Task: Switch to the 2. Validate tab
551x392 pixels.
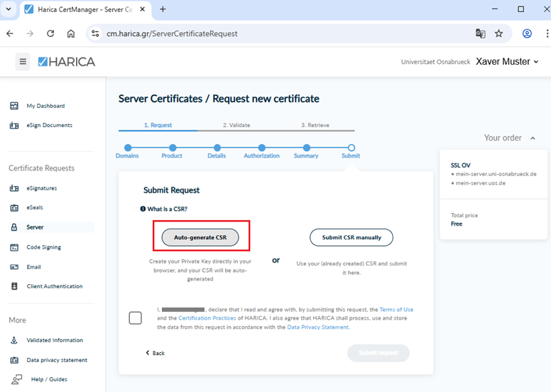Action: pos(236,125)
